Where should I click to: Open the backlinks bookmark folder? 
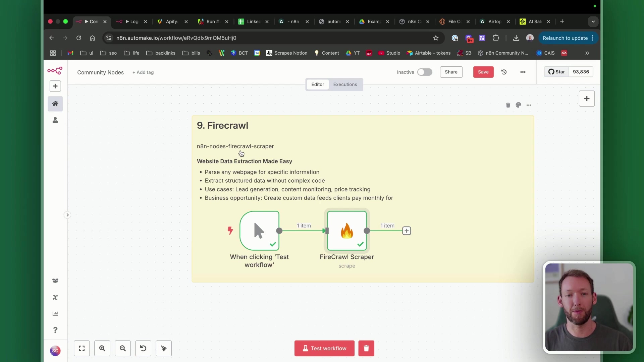[x=161, y=53]
